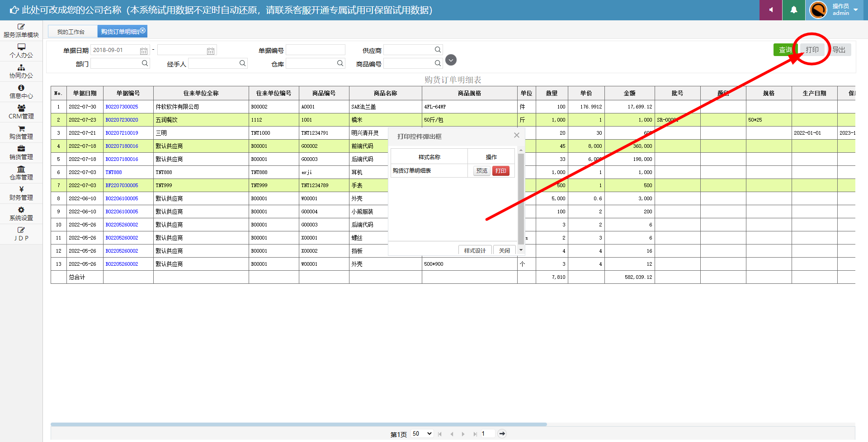Viewport: 868px width, 442px height.
Task: Open 购货管理 in the sidebar
Action: 21,132
